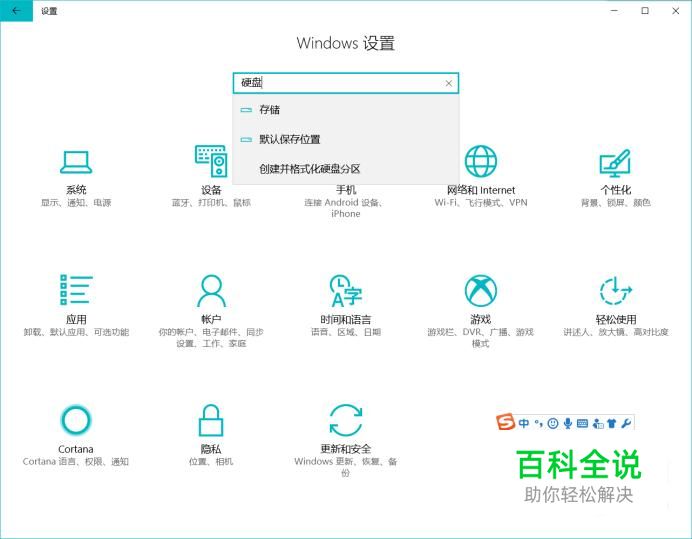
Task: Maximize the 设置 window
Action: click(645, 11)
